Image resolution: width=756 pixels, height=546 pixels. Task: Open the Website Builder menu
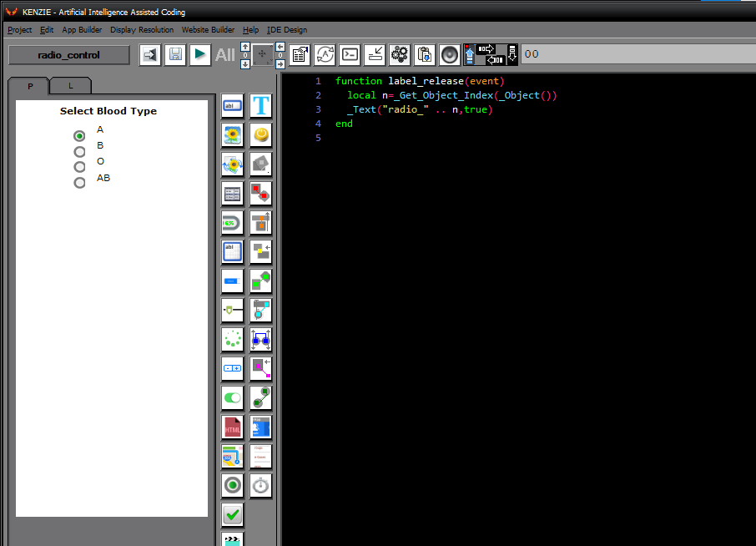pyautogui.click(x=209, y=30)
